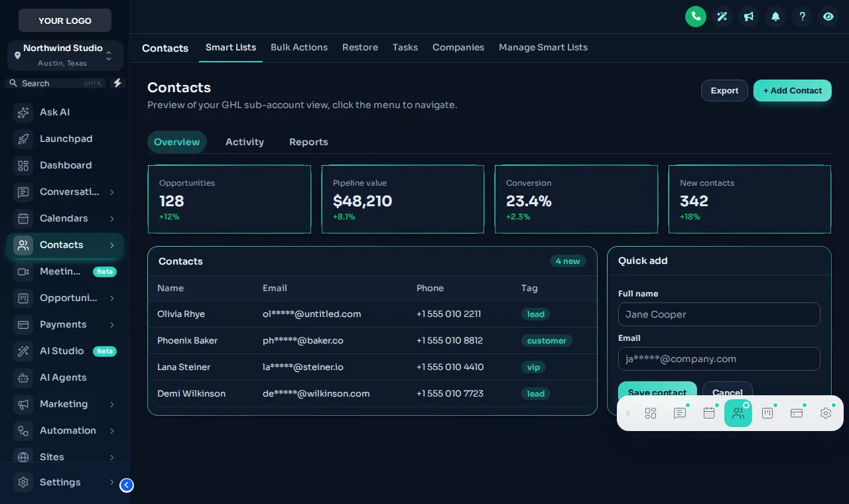Viewport: 849px width, 504px height.
Task: Expand the Marketing sidebar submenu chevron
Action: (111, 405)
